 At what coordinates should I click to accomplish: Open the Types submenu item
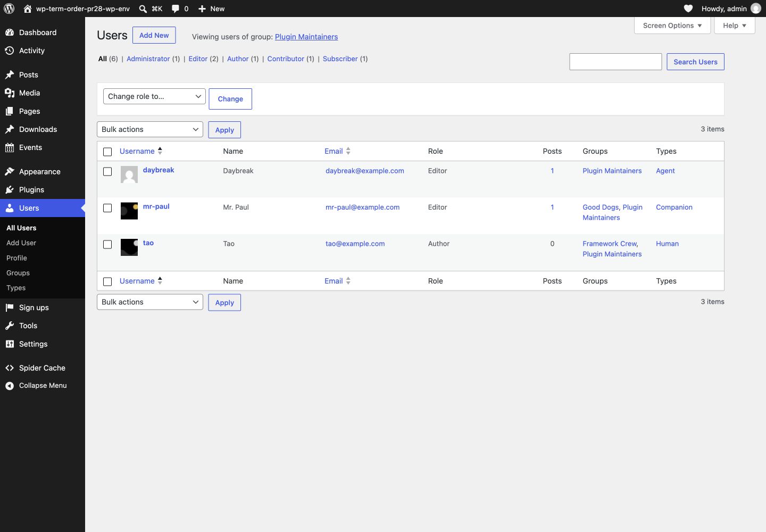[x=16, y=288]
